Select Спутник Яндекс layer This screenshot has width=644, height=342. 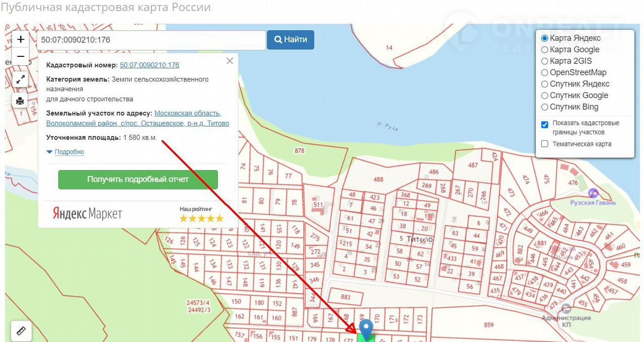[x=544, y=84]
